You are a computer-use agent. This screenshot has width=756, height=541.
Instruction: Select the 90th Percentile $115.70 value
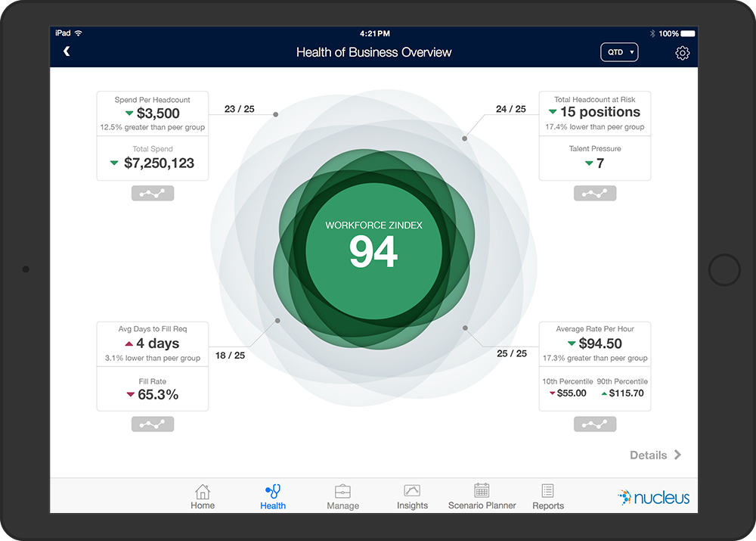click(626, 393)
